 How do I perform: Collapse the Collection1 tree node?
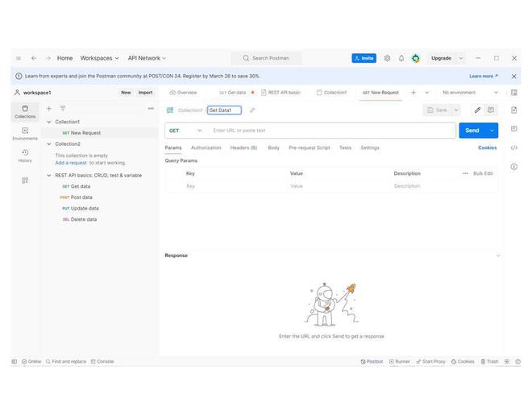[x=49, y=122]
